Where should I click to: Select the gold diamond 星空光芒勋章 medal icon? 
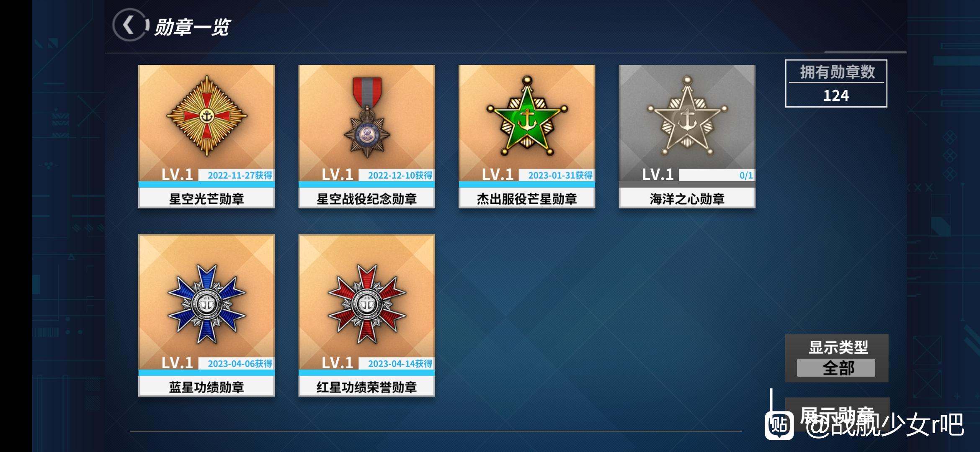point(207,116)
